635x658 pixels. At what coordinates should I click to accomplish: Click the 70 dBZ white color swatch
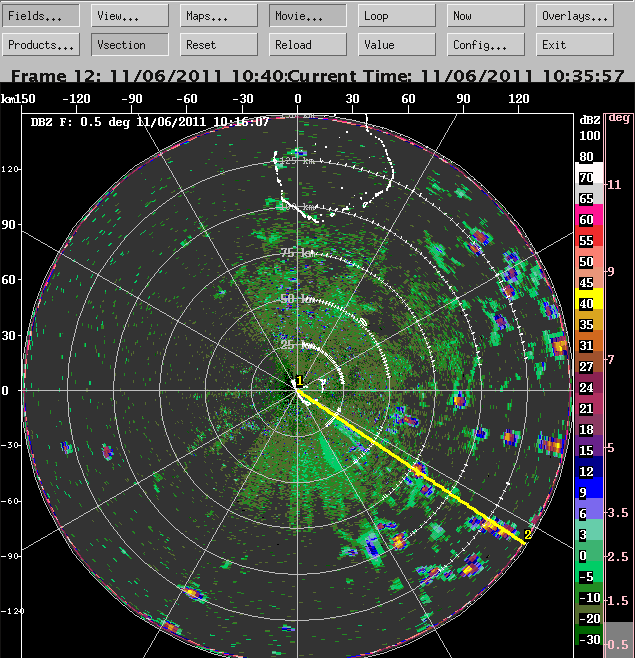coord(589,173)
